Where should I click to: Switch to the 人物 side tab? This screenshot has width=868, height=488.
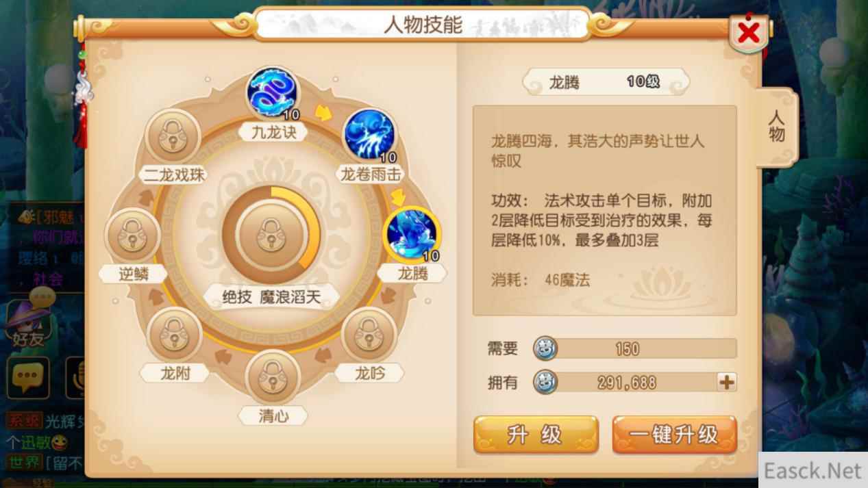click(776, 127)
